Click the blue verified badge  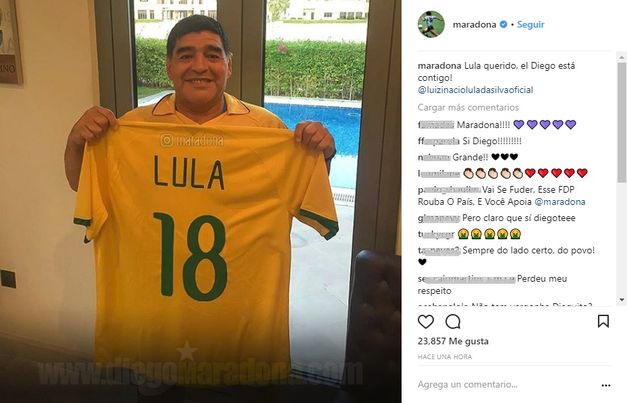[503, 24]
